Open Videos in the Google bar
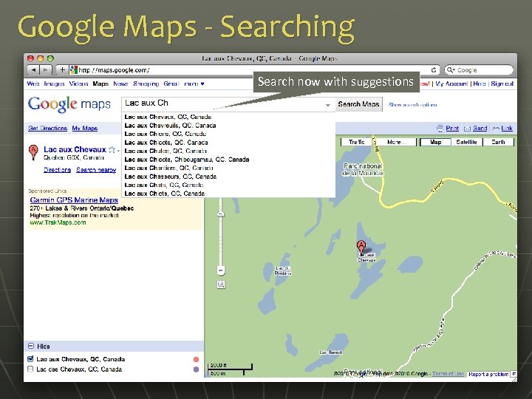Screen dimensions: 532x399 pos(78,83)
